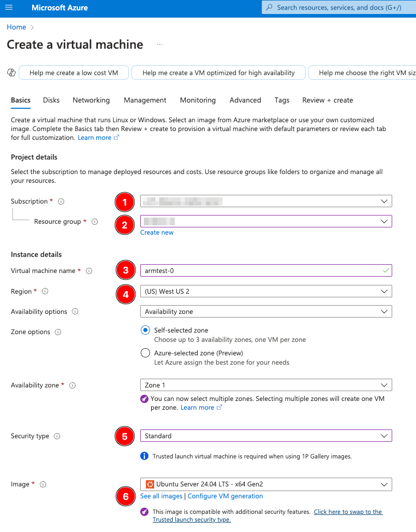The height and width of the screenshot is (532, 416).
Task: Click the Microsoft Azure header title
Action: [60, 7]
